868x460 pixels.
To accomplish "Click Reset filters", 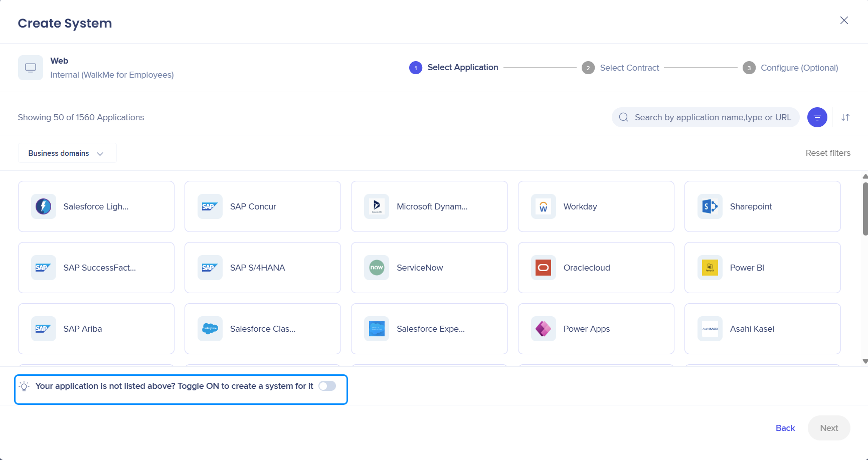I will pyautogui.click(x=827, y=153).
